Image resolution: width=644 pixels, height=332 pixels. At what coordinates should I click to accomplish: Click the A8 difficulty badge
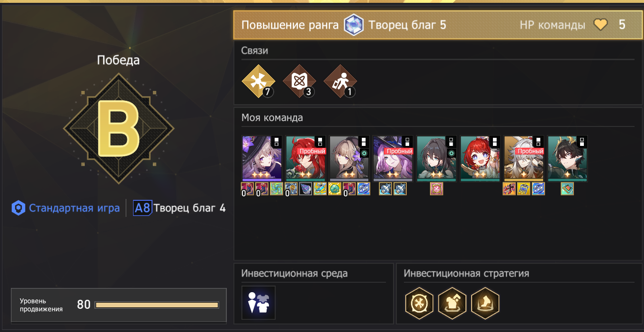[x=143, y=208]
